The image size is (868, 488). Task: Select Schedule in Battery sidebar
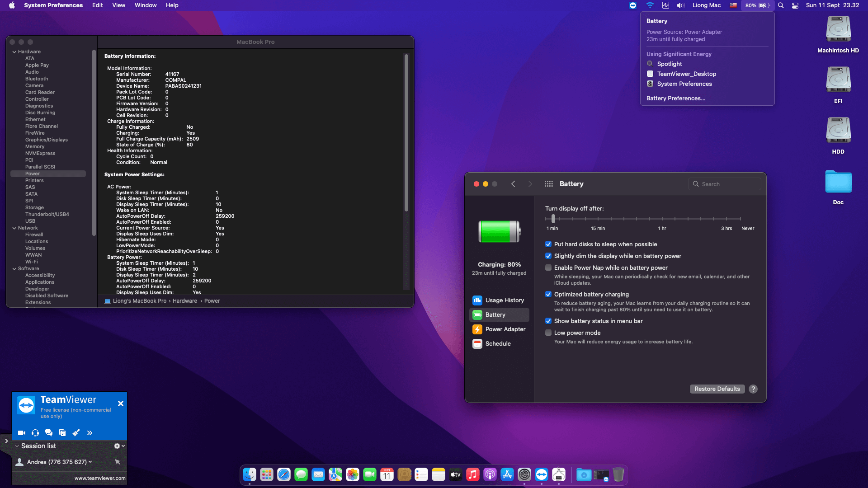click(499, 343)
